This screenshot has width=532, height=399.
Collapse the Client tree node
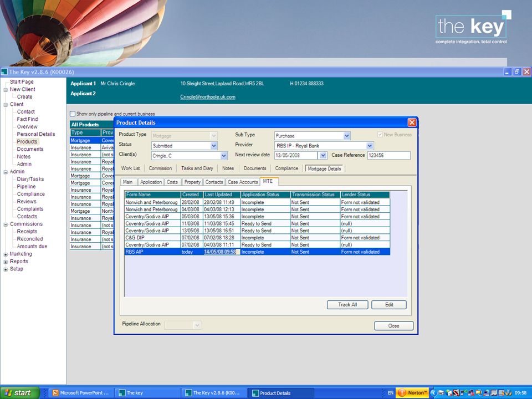[x=6, y=105]
